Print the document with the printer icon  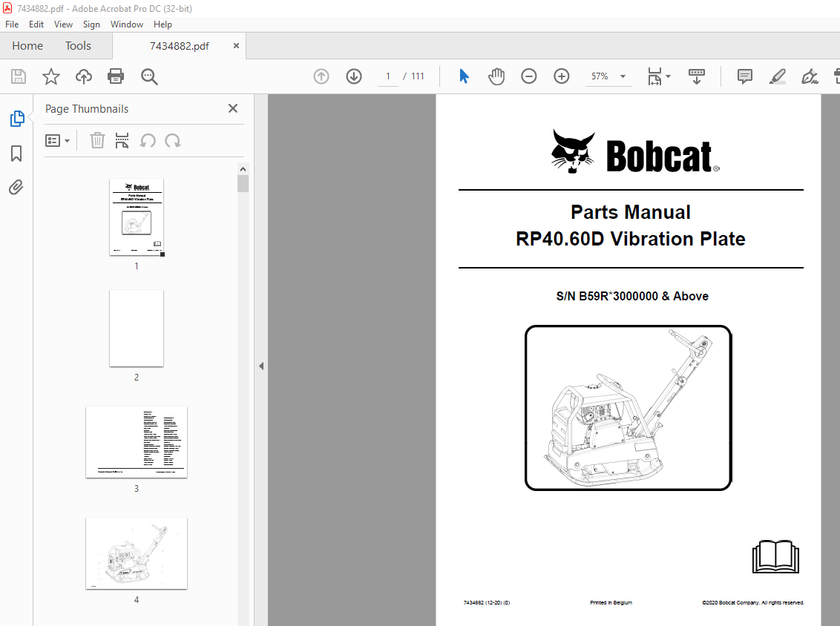(116, 76)
